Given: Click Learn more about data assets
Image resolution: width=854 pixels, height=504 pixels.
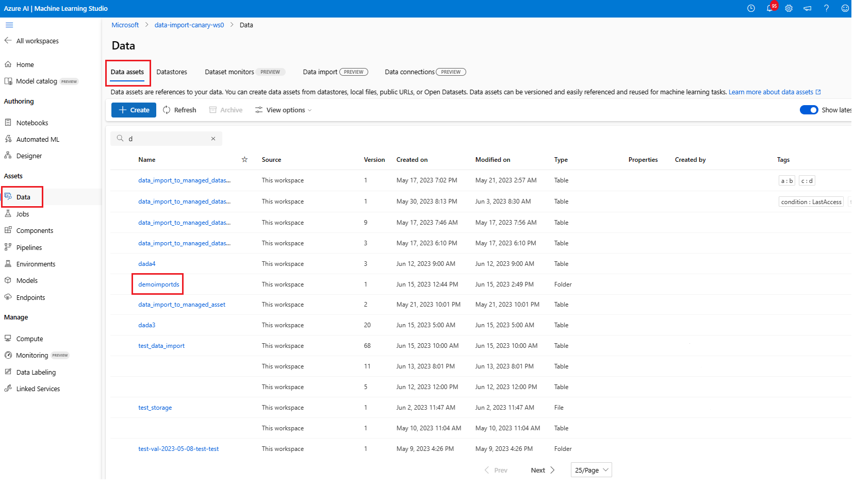Looking at the screenshot, I should click(x=771, y=92).
